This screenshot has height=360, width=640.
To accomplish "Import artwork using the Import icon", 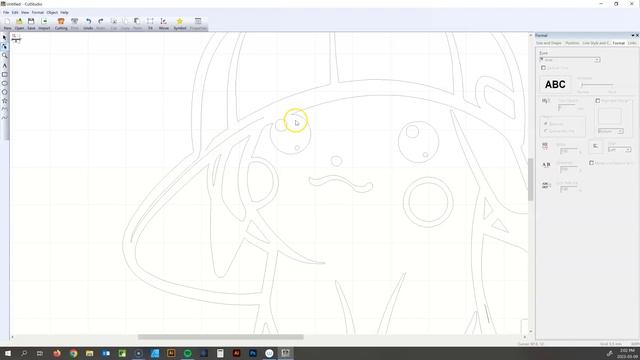I will (x=44, y=24).
